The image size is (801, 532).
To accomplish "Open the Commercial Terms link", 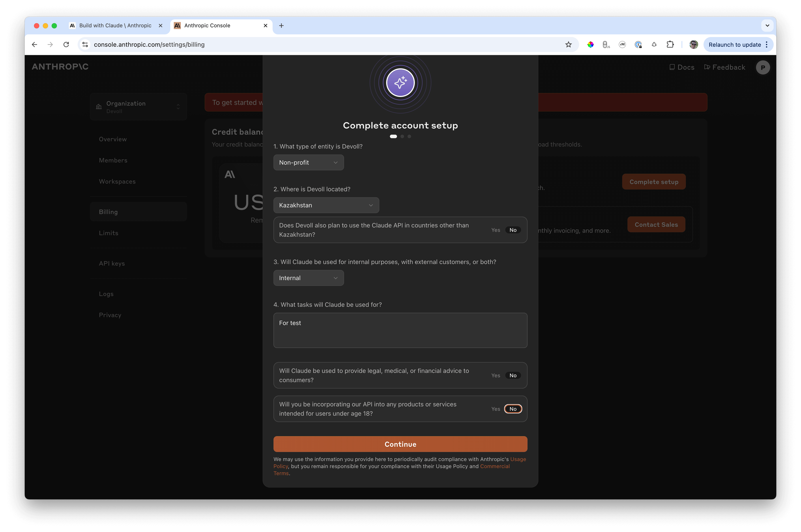I will pyautogui.click(x=495, y=467).
